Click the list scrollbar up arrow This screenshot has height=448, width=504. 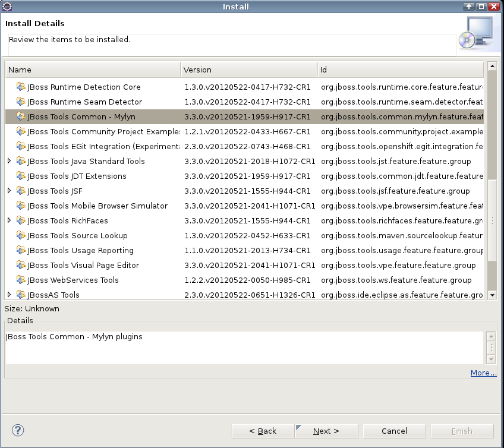click(x=492, y=66)
